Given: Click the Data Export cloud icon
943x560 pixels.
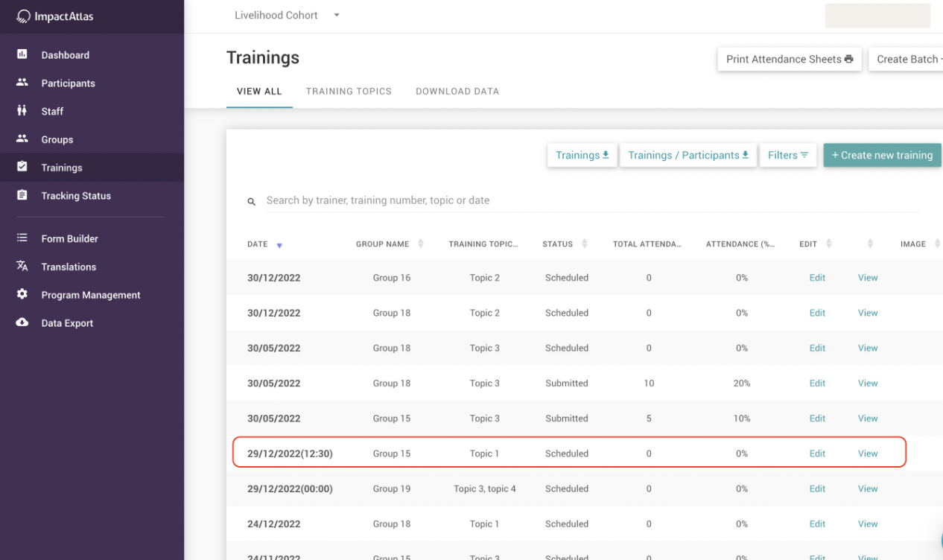Looking at the screenshot, I should (x=22, y=322).
